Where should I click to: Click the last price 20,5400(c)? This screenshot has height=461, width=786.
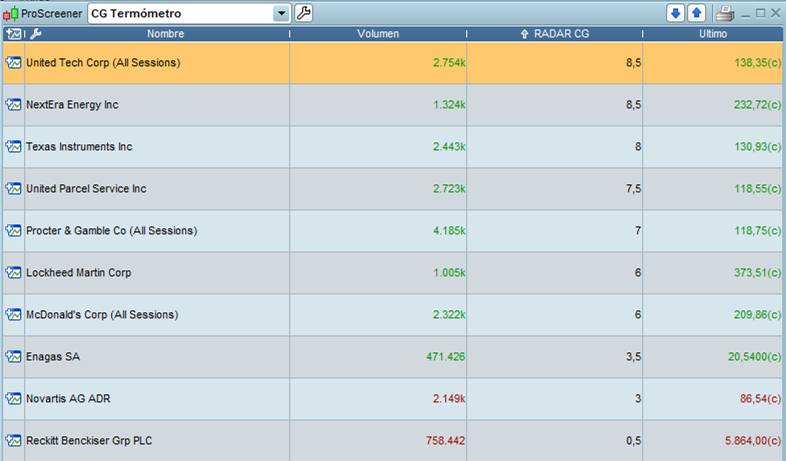pos(755,357)
